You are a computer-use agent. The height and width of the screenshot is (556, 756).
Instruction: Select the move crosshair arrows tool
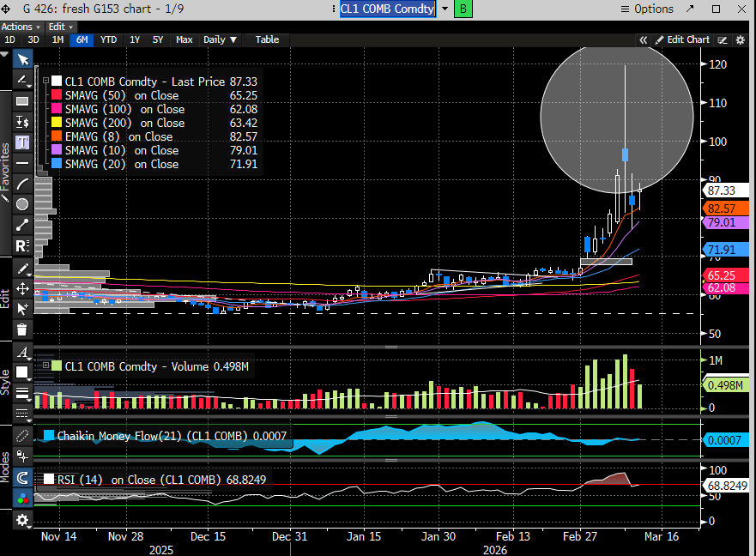coord(22,288)
